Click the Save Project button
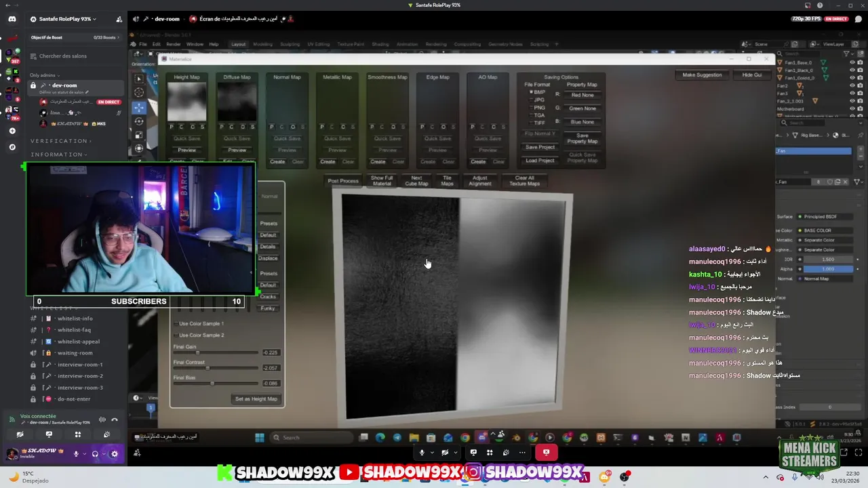 (x=540, y=147)
